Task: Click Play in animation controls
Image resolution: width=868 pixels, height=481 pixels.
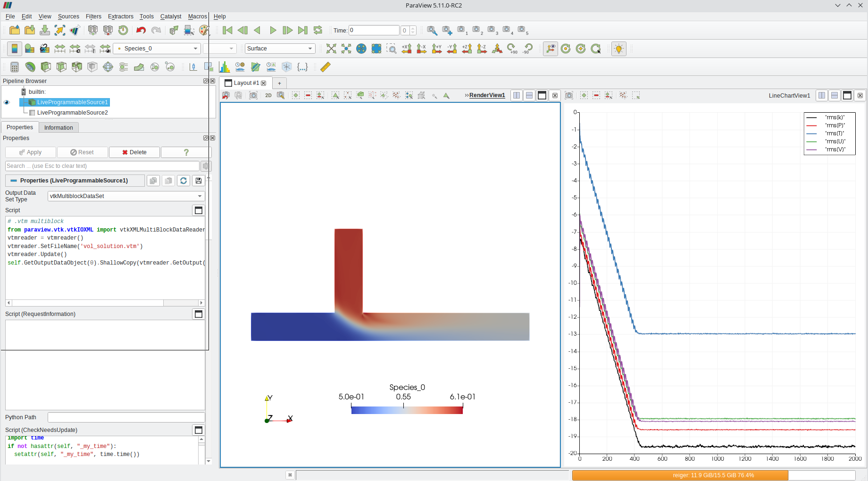Action: [x=273, y=30]
